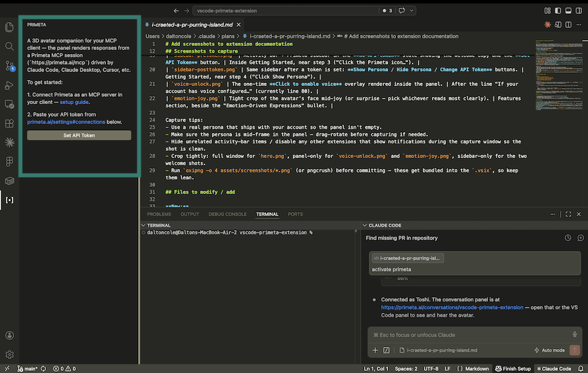
Task: Click Ln 1, Col 1 in status bar
Action: 376,369
